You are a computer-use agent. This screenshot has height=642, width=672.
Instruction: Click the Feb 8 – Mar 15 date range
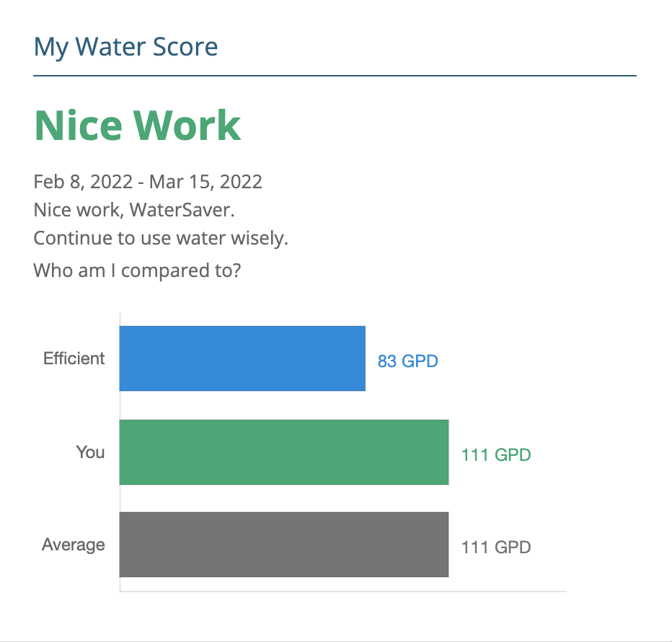pos(148,181)
